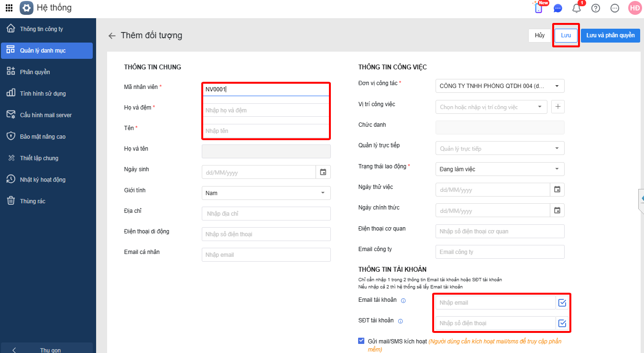This screenshot has width=644, height=353.
Task: Add new job position with plus button
Action: (x=558, y=107)
